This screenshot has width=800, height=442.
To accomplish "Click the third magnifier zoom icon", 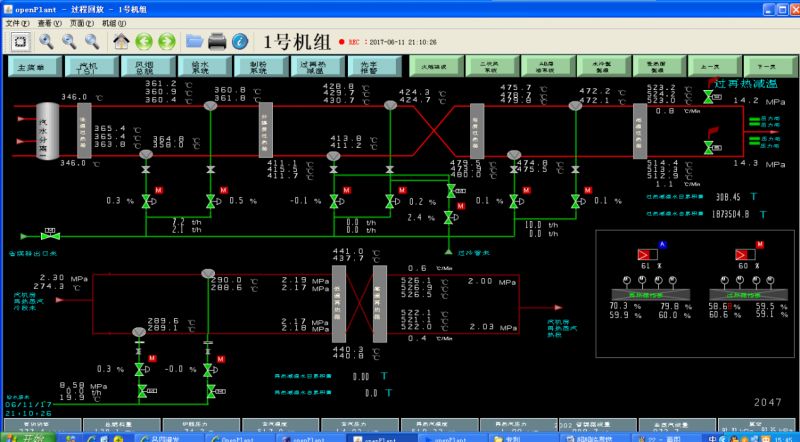I will tap(92, 41).
